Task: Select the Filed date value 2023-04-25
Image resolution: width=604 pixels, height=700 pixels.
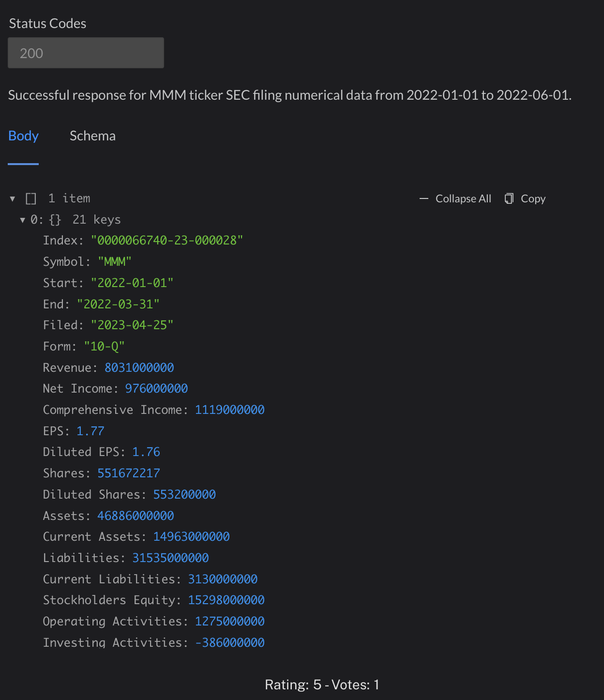Action: pyautogui.click(x=132, y=325)
